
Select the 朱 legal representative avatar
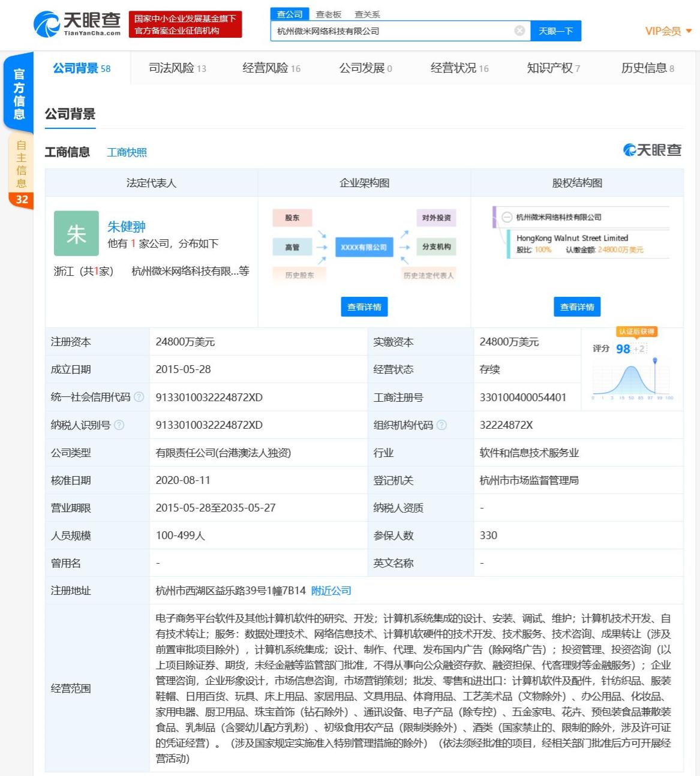(76, 234)
